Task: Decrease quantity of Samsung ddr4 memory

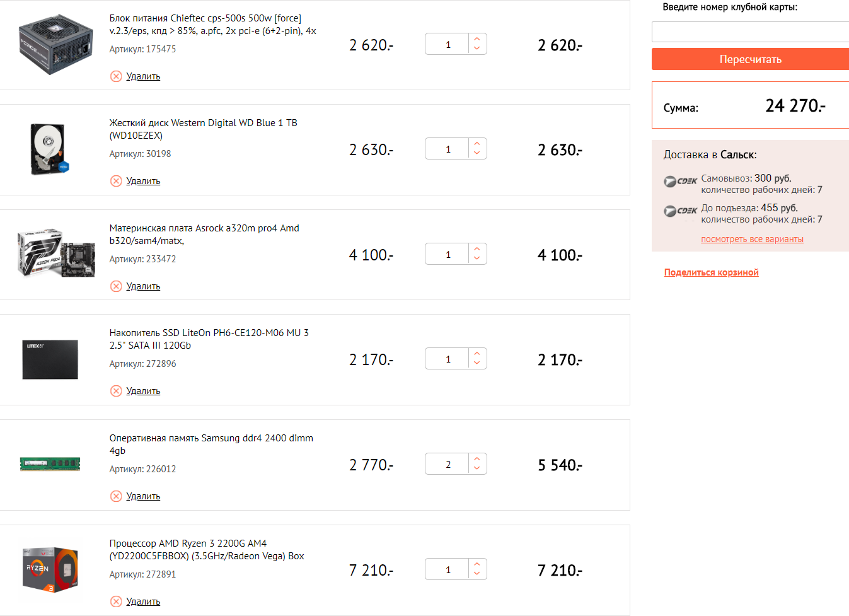Action: coord(477,468)
